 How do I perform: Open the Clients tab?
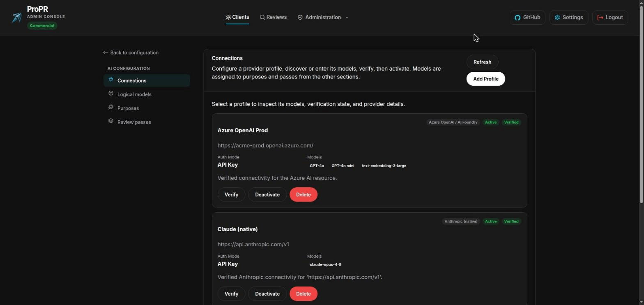point(237,17)
